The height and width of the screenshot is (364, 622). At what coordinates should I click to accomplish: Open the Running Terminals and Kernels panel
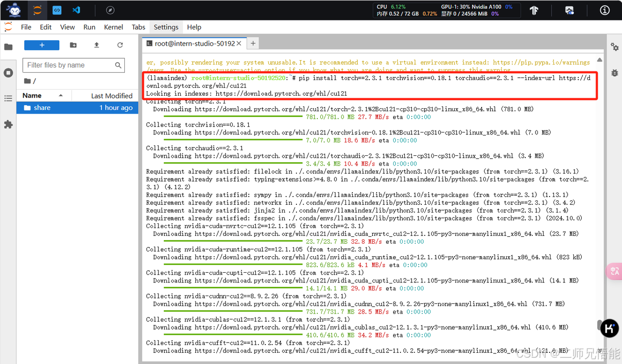point(8,72)
